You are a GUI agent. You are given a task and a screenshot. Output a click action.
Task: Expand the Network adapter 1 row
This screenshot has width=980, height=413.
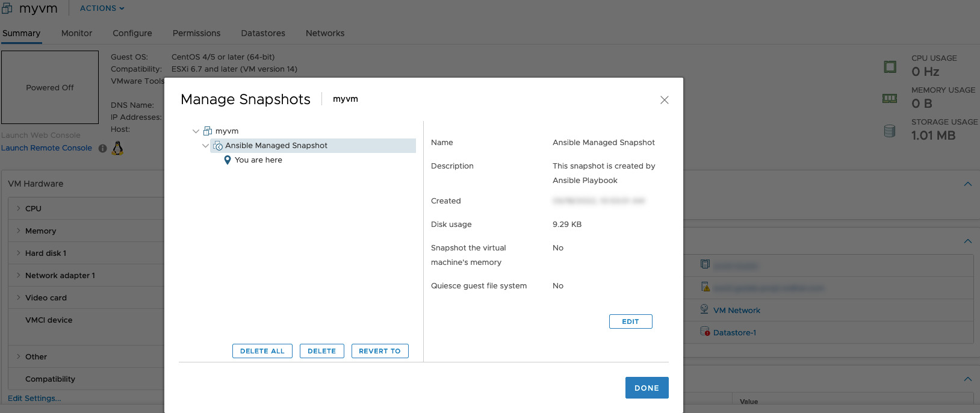click(x=19, y=275)
